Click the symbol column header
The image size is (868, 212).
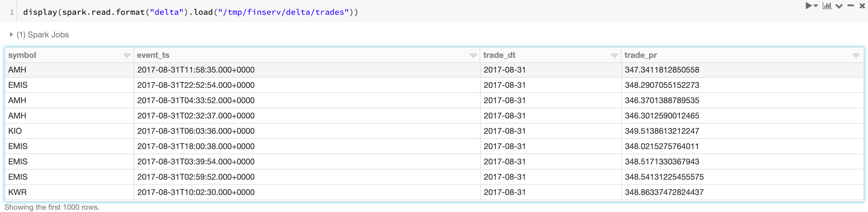[22, 55]
